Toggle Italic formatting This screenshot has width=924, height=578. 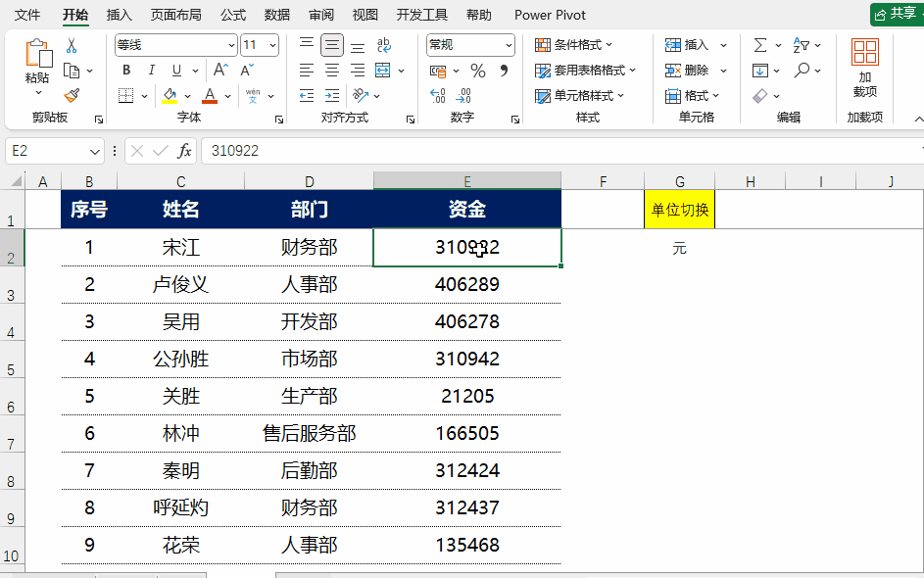tap(152, 71)
